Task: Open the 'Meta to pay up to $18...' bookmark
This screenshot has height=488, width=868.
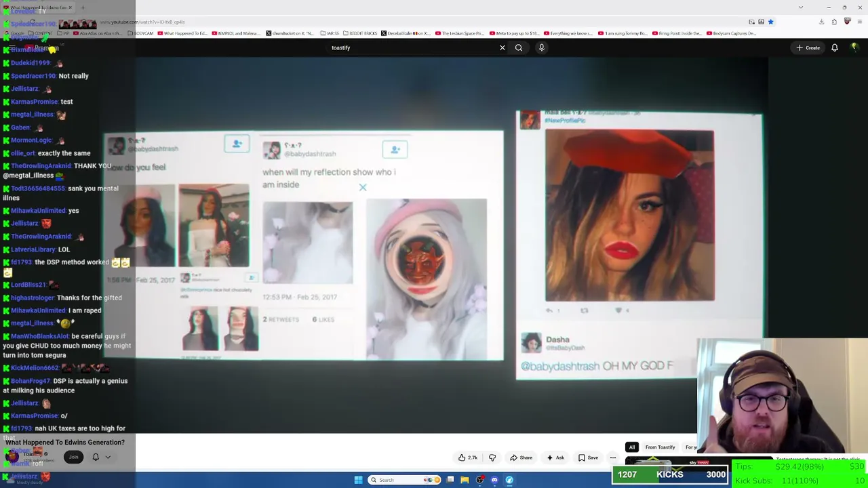Action: point(515,33)
